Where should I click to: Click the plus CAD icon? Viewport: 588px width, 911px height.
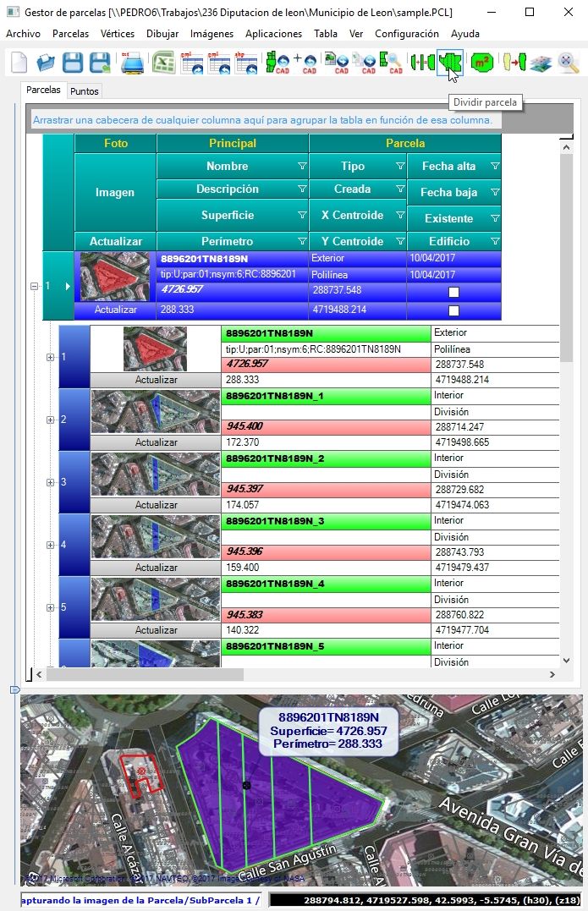[x=305, y=63]
